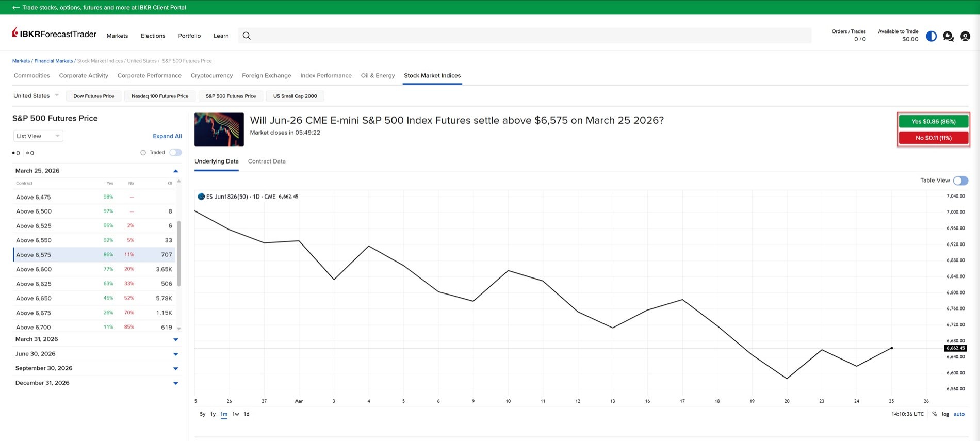Viewport: 980px width, 441px height.
Task: Click the Traded info icon
Action: tap(143, 153)
